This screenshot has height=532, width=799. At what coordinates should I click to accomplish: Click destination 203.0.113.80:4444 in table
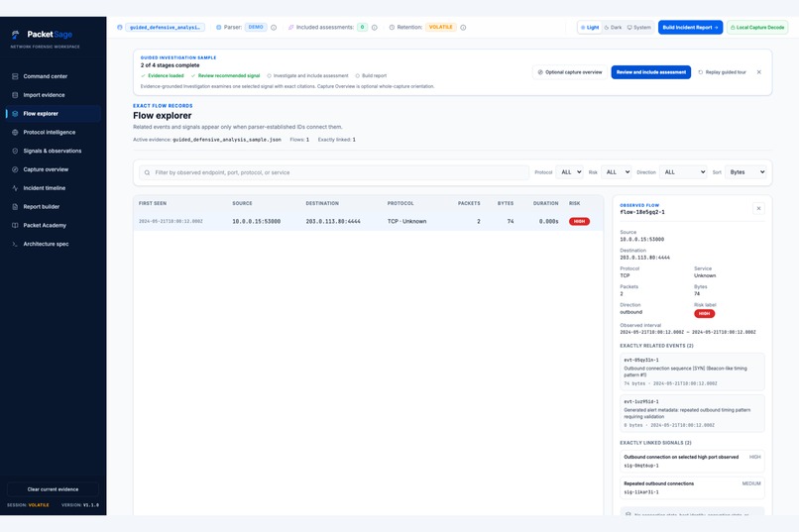point(333,222)
